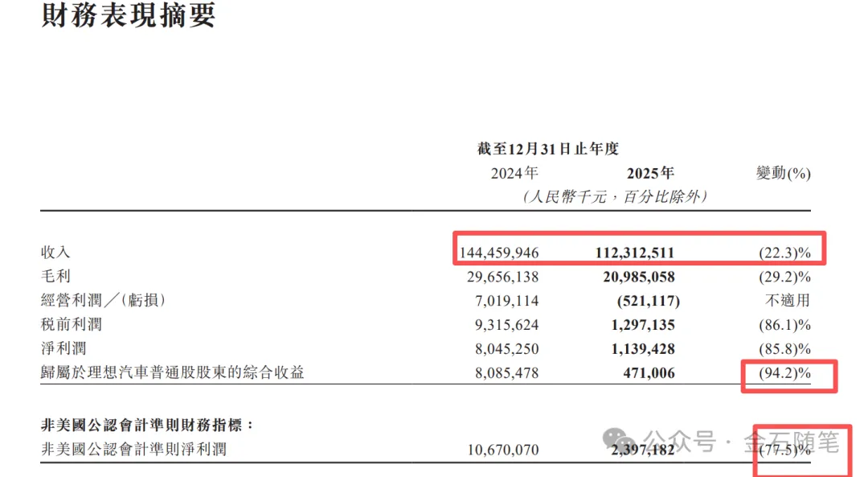Click the heading 財務表現摘要

click(x=128, y=14)
